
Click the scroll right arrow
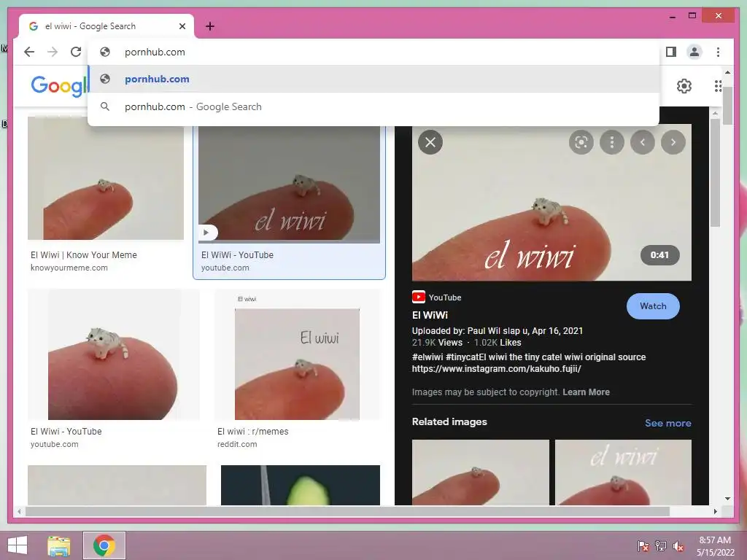pyautogui.click(x=715, y=511)
